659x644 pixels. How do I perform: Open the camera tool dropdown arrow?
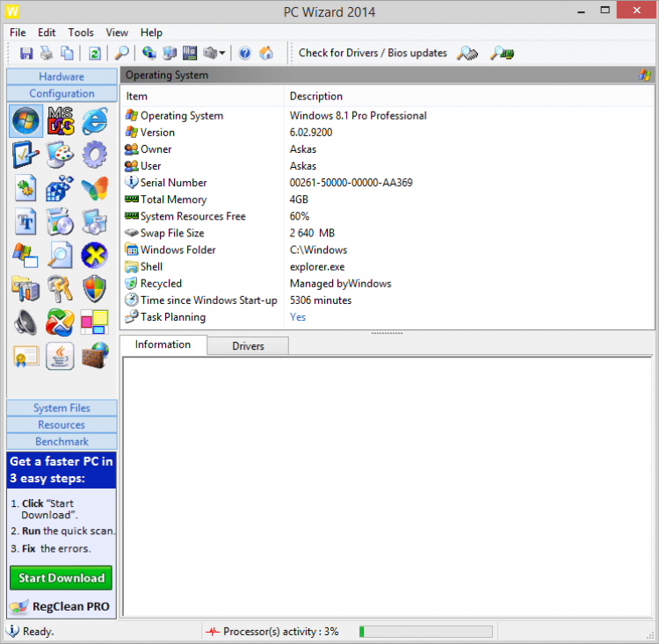pos(222,54)
